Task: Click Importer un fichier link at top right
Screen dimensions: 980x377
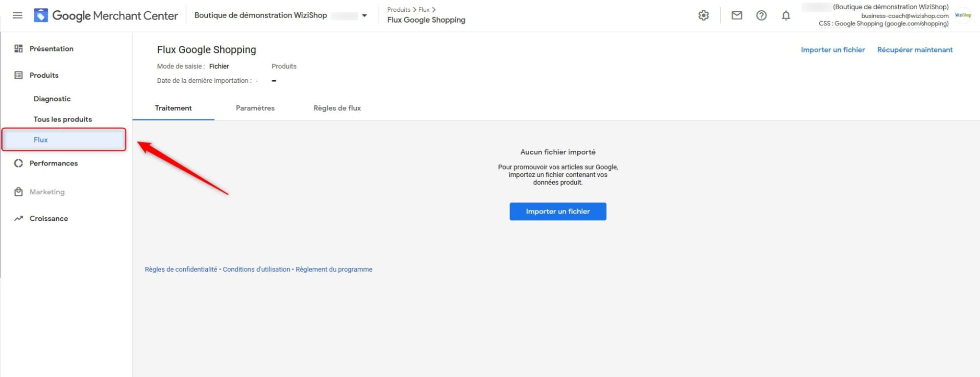Action: click(833, 50)
